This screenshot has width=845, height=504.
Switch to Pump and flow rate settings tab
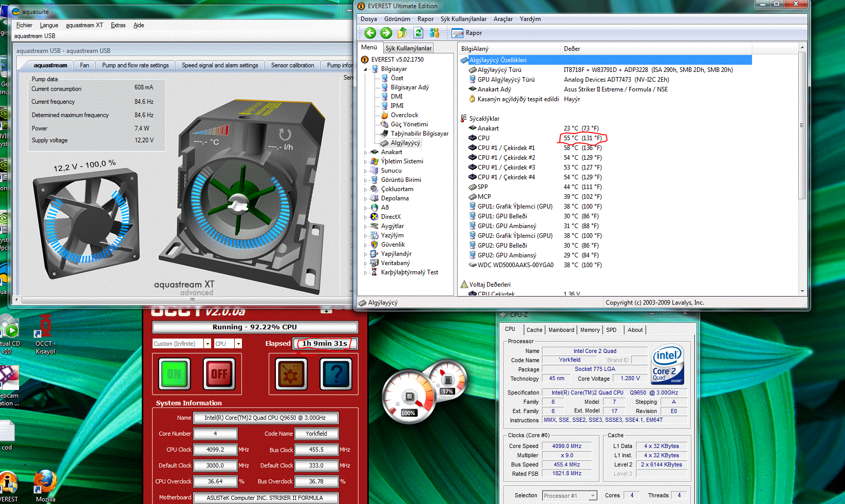coord(135,65)
